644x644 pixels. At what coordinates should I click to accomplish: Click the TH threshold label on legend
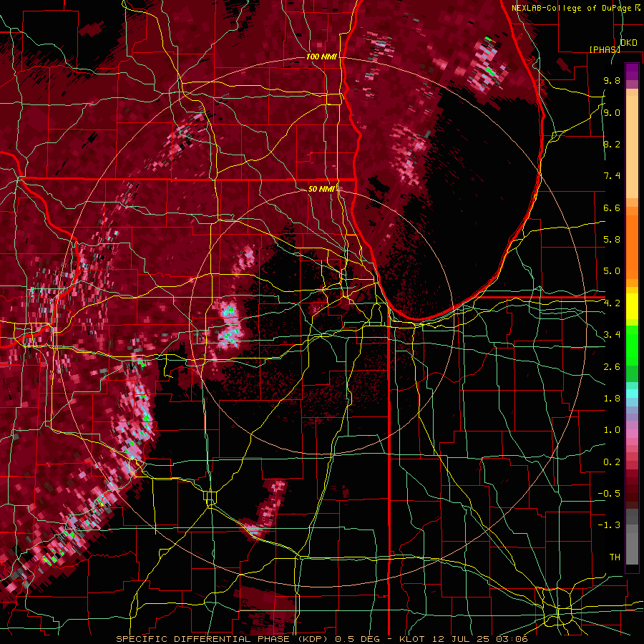pyautogui.click(x=615, y=557)
